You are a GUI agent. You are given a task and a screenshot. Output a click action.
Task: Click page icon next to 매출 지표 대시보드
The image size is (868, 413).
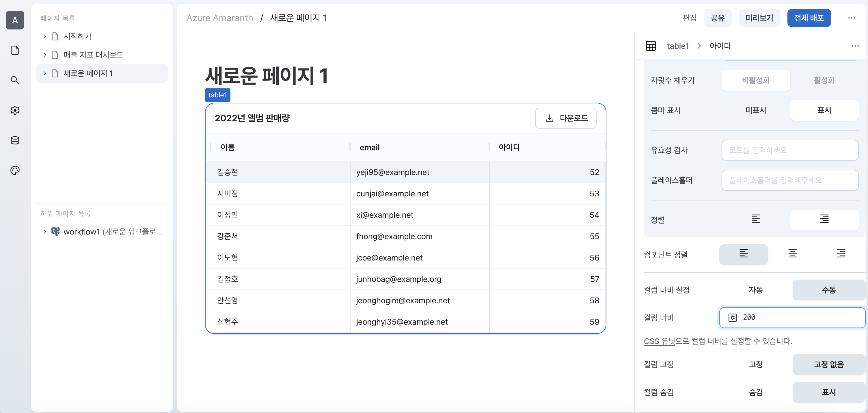(55, 55)
